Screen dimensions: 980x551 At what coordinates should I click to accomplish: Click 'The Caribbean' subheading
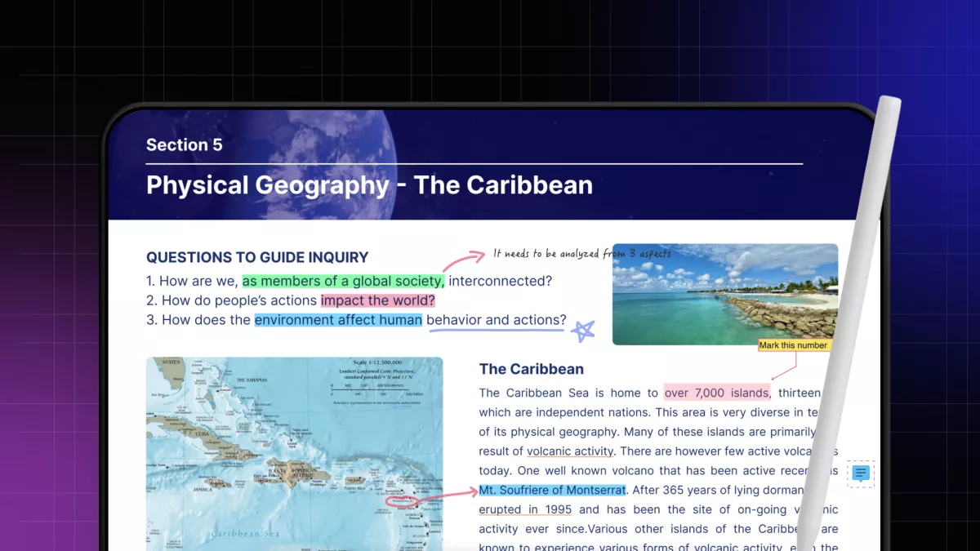[532, 369]
